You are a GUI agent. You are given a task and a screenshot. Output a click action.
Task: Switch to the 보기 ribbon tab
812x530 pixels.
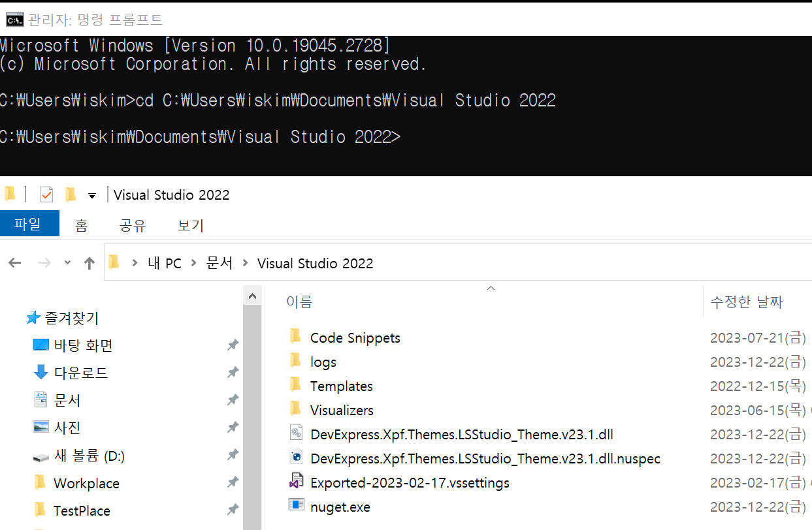coord(191,225)
